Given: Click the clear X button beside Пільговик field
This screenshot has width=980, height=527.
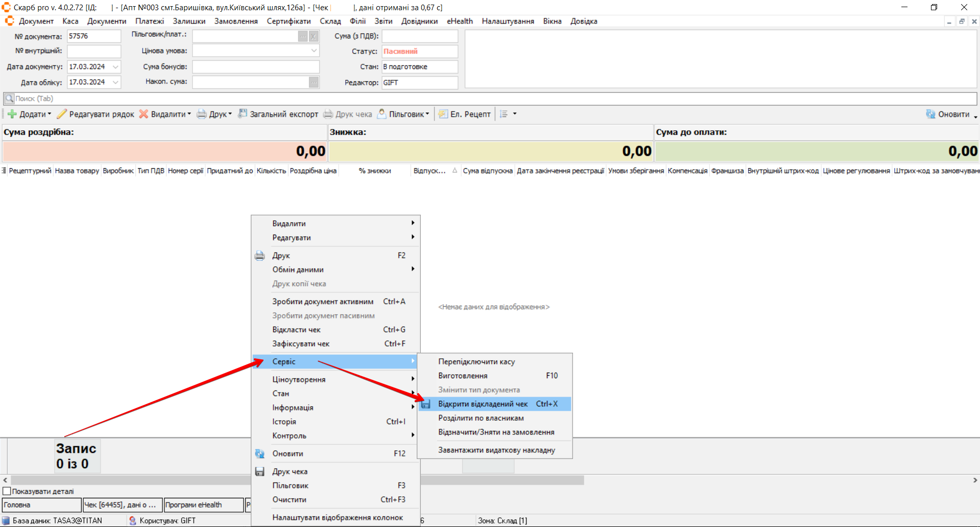Looking at the screenshot, I should (314, 36).
